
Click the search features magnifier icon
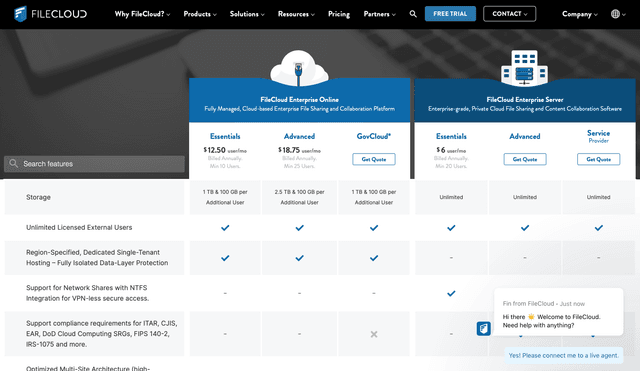point(13,163)
